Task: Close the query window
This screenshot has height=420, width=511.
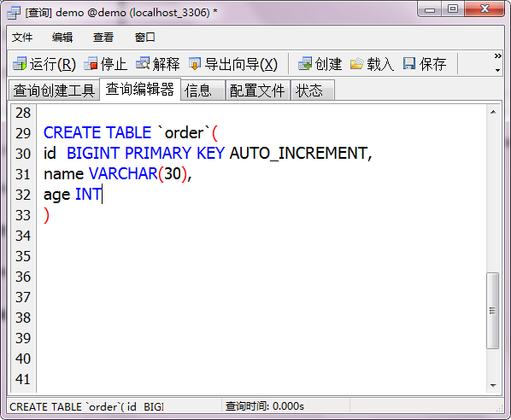Action: 485,9
